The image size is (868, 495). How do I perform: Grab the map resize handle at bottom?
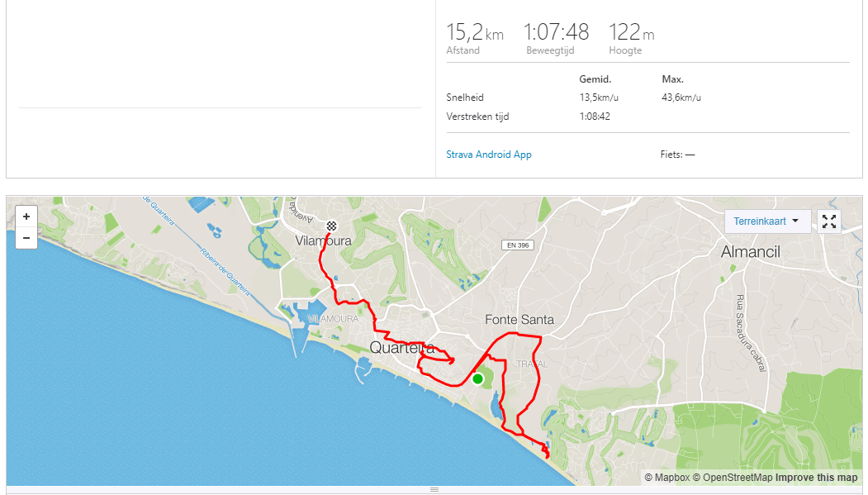(434, 489)
